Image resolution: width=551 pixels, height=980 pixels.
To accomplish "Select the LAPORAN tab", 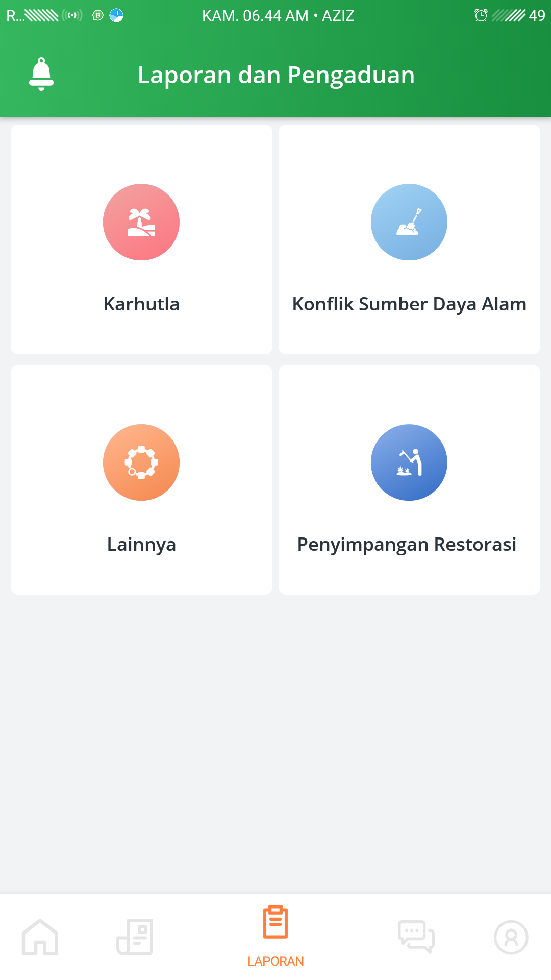I will (x=275, y=961).
